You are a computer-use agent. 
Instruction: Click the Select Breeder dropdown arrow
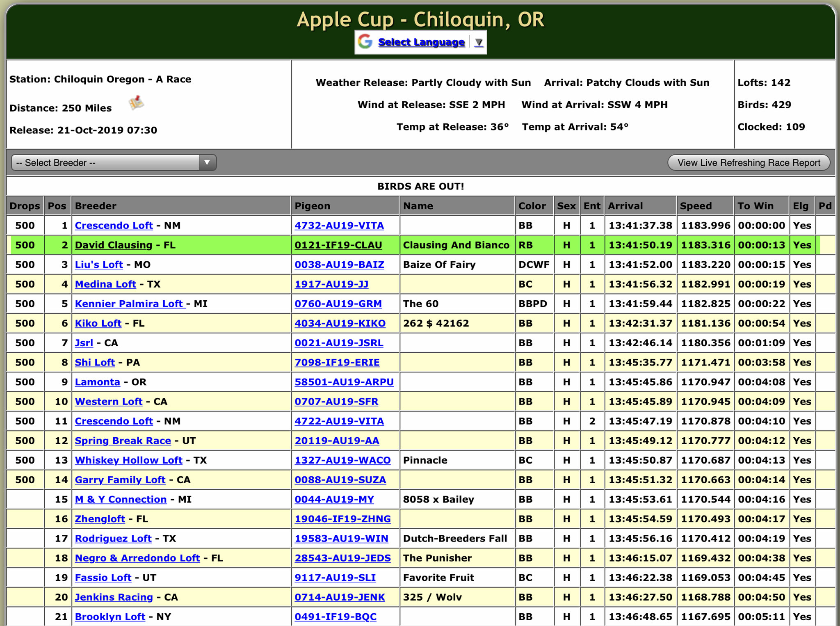pos(207,162)
